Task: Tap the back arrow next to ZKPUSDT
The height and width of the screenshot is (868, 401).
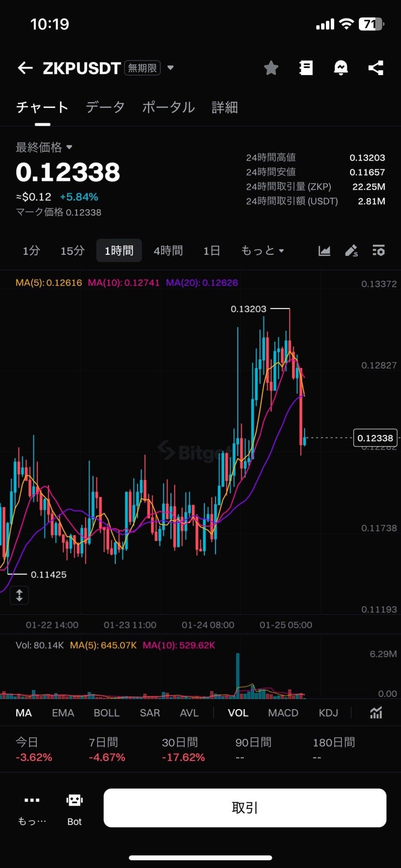Action: click(x=25, y=68)
